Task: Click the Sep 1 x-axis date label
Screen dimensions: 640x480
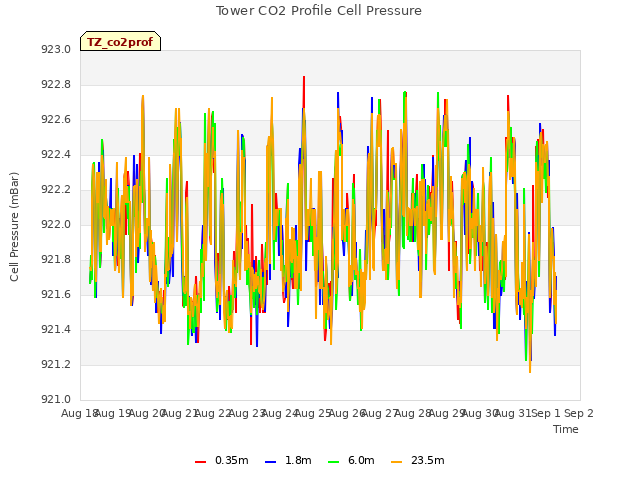Action: [x=546, y=413]
